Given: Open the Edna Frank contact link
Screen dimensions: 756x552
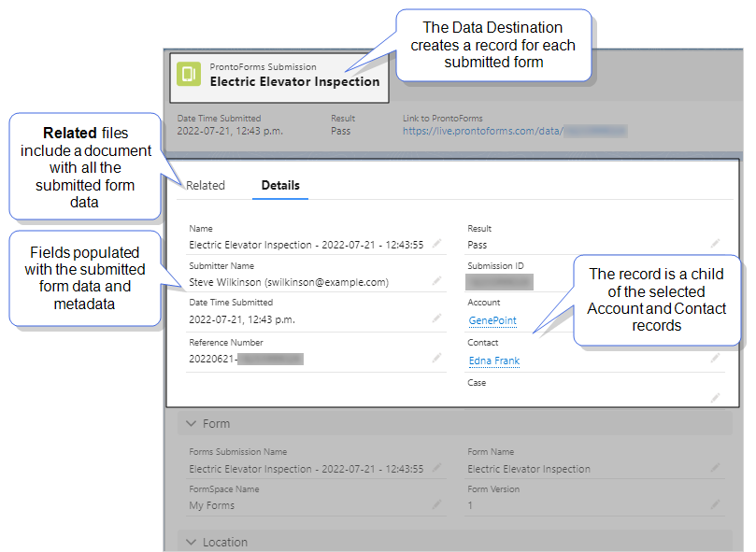Looking at the screenshot, I should click(x=494, y=361).
